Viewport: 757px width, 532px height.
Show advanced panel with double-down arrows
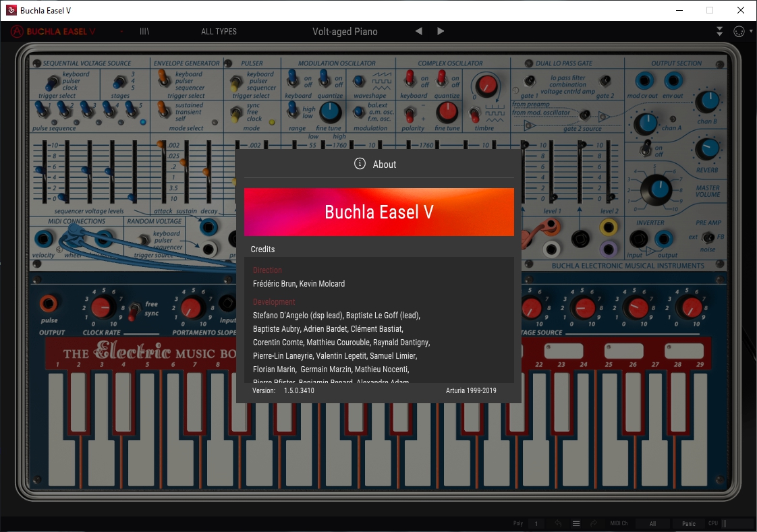click(x=719, y=31)
